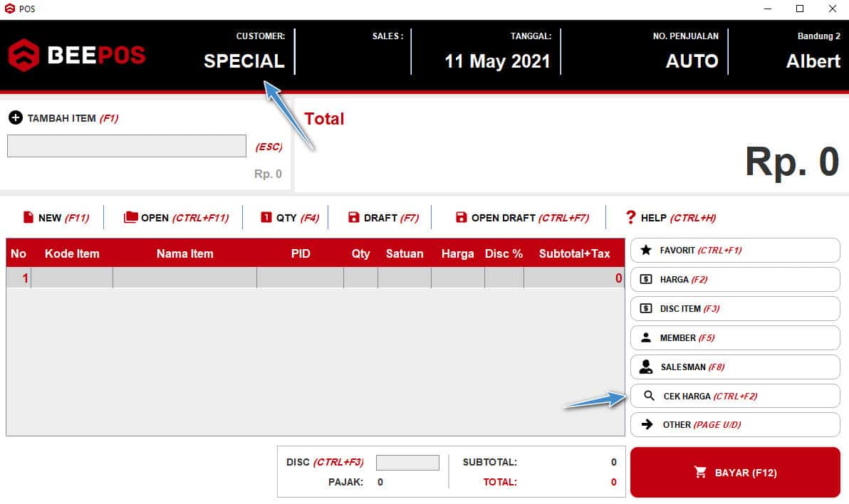Click the Qty number icon

tap(266, 217)
